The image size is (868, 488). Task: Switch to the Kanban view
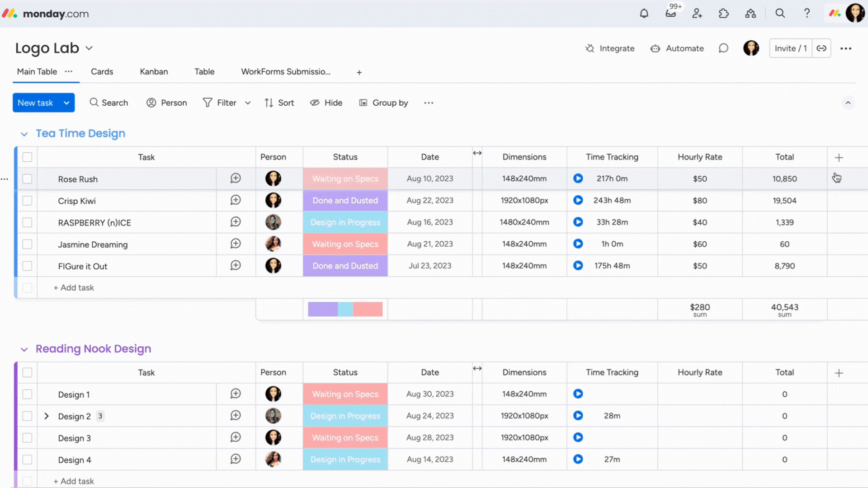(x=154, y=72)
